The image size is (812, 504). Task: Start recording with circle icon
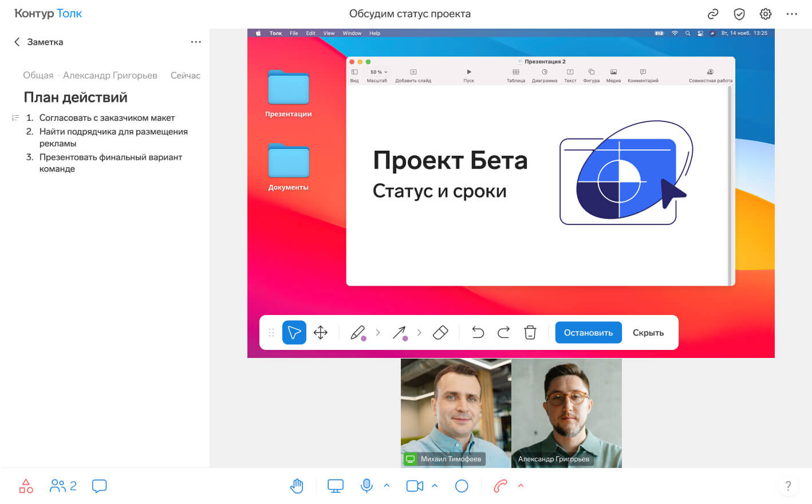coord(462,486)
